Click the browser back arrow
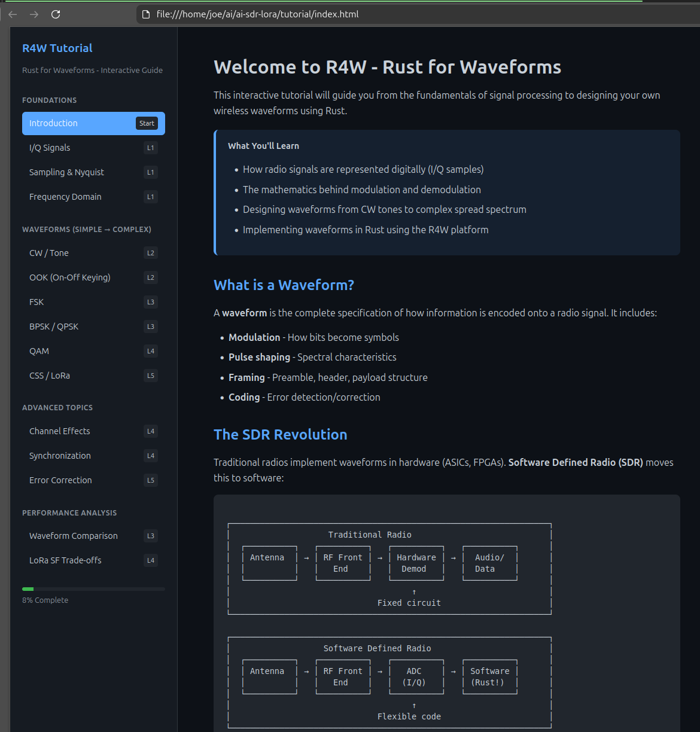This screenshot has height=732, width=700. [13, 14]
